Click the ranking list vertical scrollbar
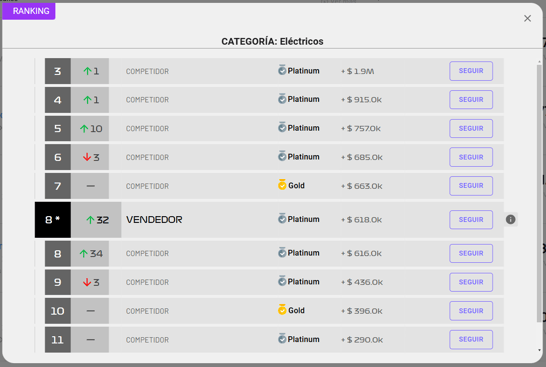Viewport: 546px width, 367px height. point(539,193)
